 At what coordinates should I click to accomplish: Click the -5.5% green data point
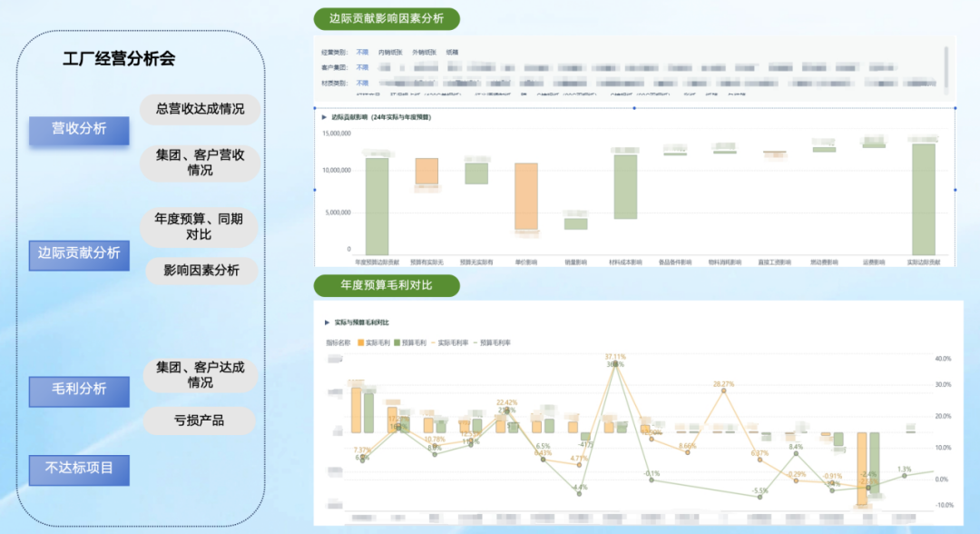(760, 497)
